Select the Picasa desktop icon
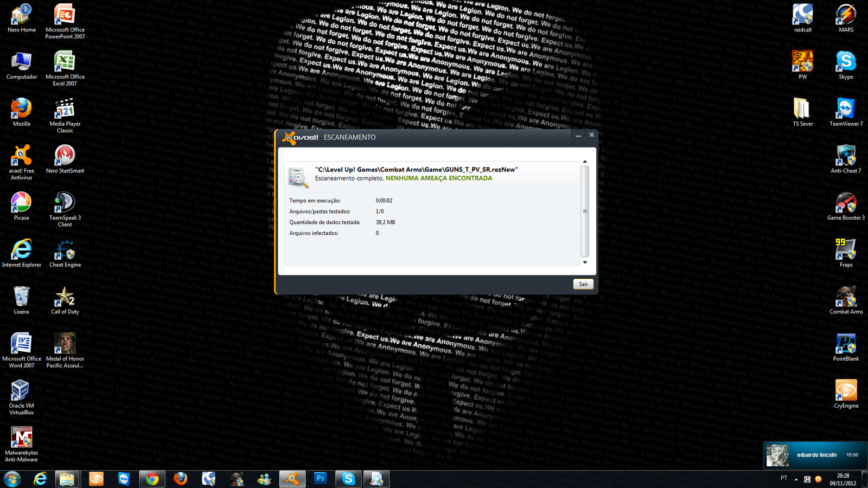The image size is (868, 488). point(22,206)
